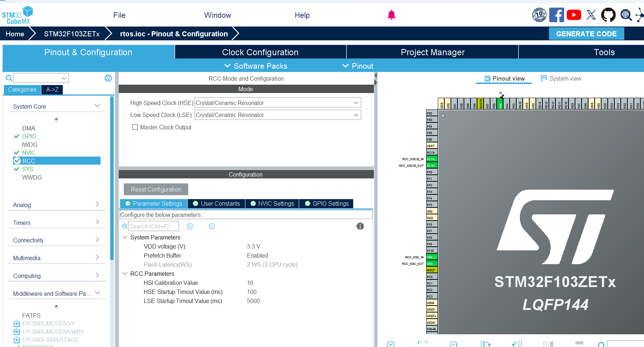Image resolution: width=644 pixels, height=347 pixels.
Task: Click the 10 years anniversary badge icon
Action: [539, 15]
